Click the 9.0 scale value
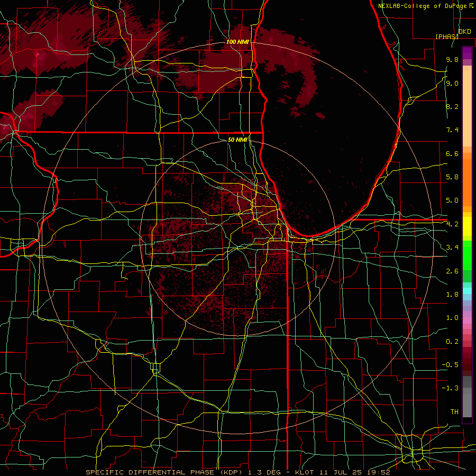This screenshot has height=476, width=476. (x=452, y=83)
